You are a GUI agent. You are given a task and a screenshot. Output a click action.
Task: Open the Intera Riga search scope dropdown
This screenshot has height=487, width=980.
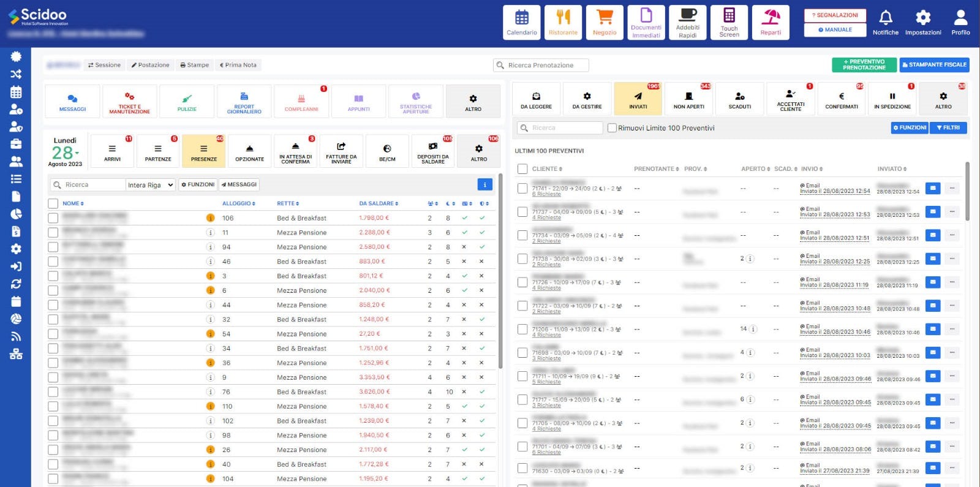coord(151,184)
